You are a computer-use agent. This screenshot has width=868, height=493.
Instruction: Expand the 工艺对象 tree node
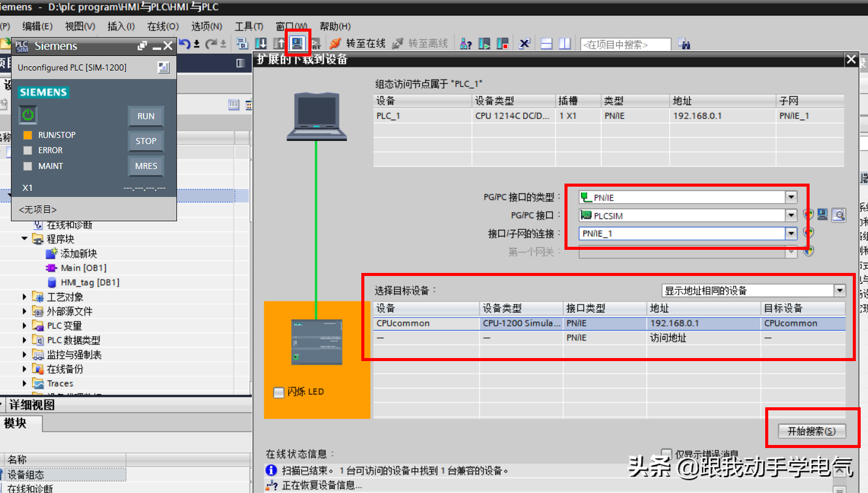click(25, 297)
